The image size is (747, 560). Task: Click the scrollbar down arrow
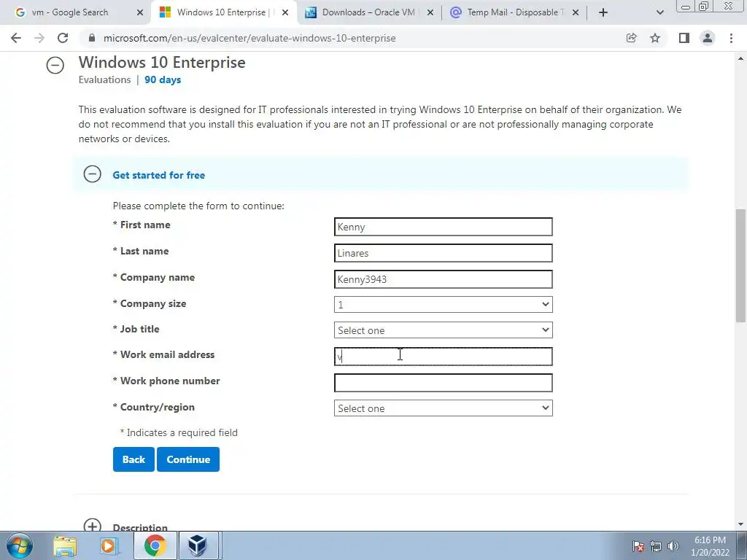740,525
